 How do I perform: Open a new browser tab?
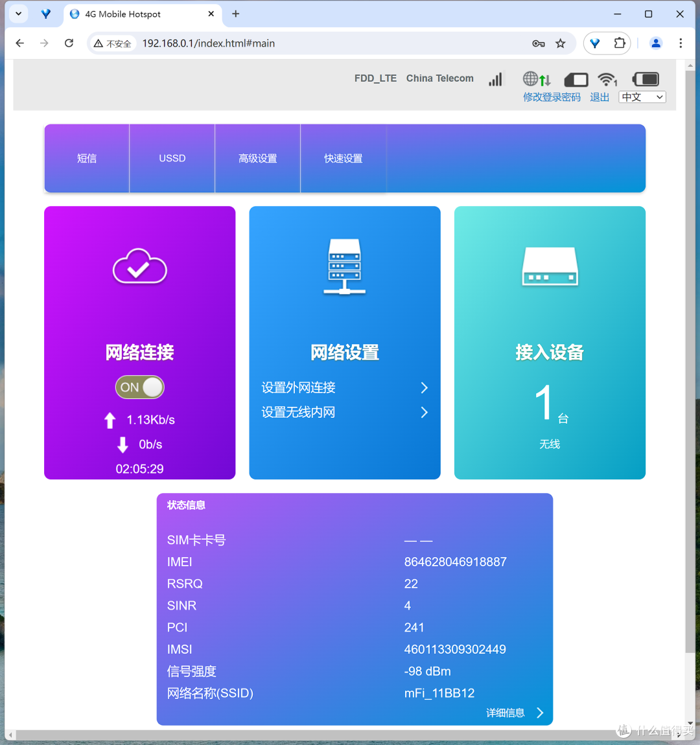tap(236, 14)
